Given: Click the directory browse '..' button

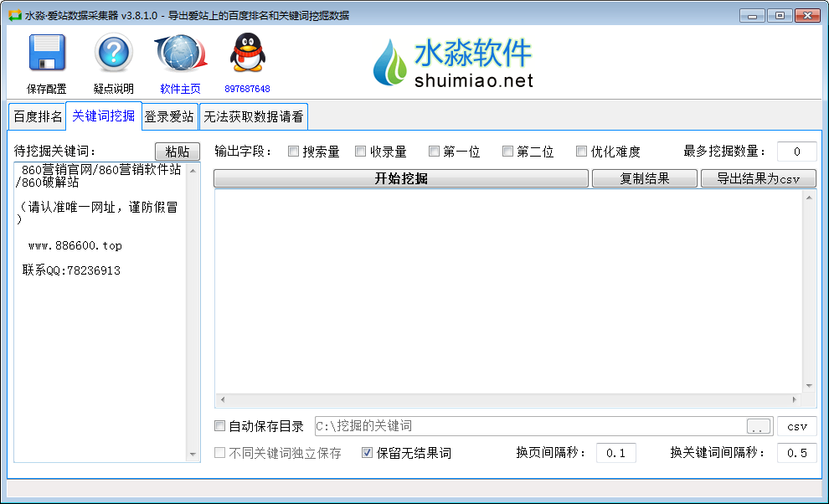Looking at the screenshot, I should point(758,426).
